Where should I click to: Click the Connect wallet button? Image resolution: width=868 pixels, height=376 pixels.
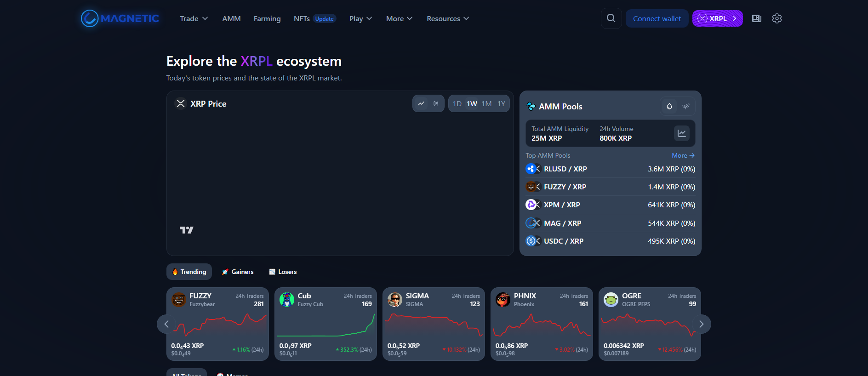pyautogui.click(x=657, y=18)
